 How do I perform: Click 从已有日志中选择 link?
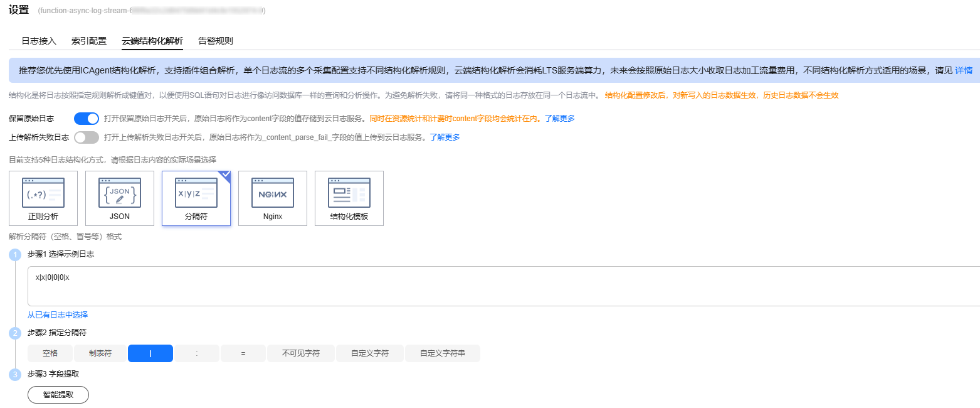pos(58,315)
